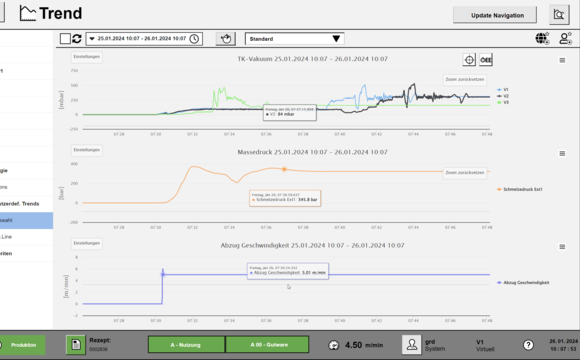580x360 pixels.
Task: Click the date and time in status bar
Action: coord(563,345)
